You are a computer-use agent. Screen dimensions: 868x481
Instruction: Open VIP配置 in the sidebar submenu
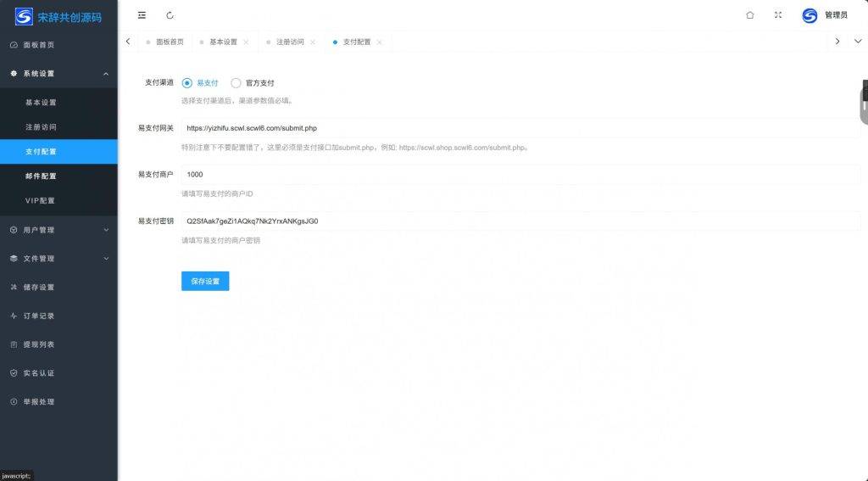[x=58, y=200]
